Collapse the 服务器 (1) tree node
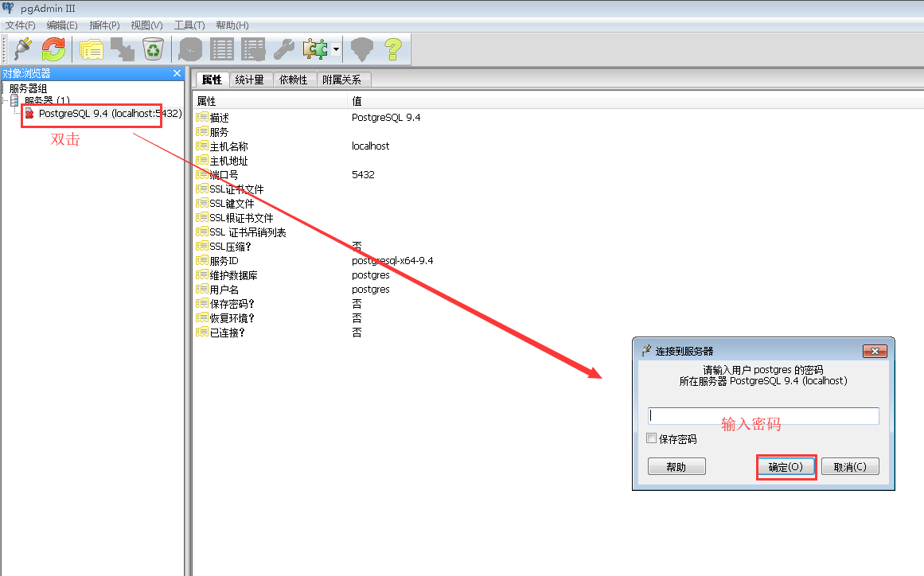The width and height of the screenshot is (924, 576). (x=4, y=101)
